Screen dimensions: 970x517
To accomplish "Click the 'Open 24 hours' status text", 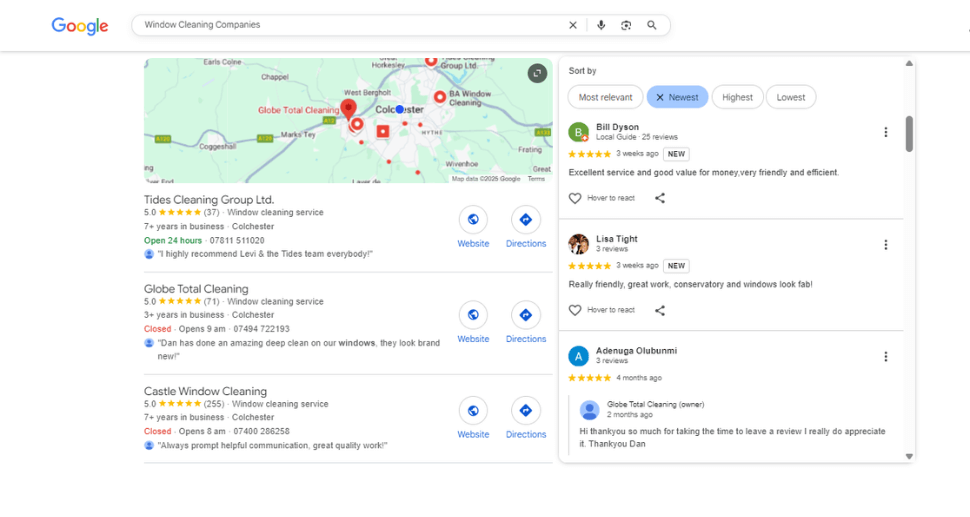I will click(173, 241).
